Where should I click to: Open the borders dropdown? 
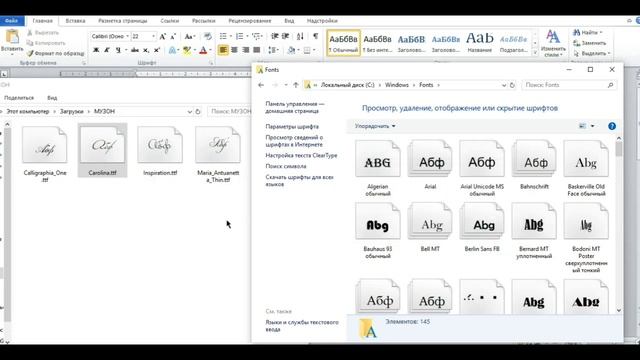(x=313, y=50)
